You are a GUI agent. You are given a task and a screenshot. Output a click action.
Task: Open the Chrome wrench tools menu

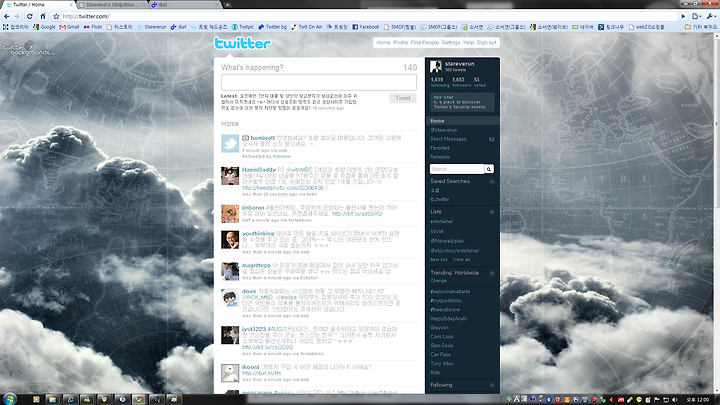[710, 16]
